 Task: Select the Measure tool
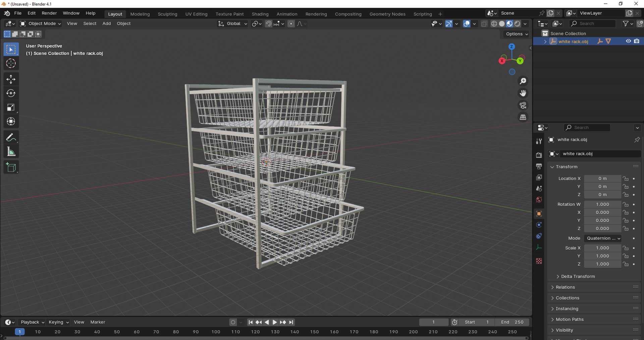11,152
